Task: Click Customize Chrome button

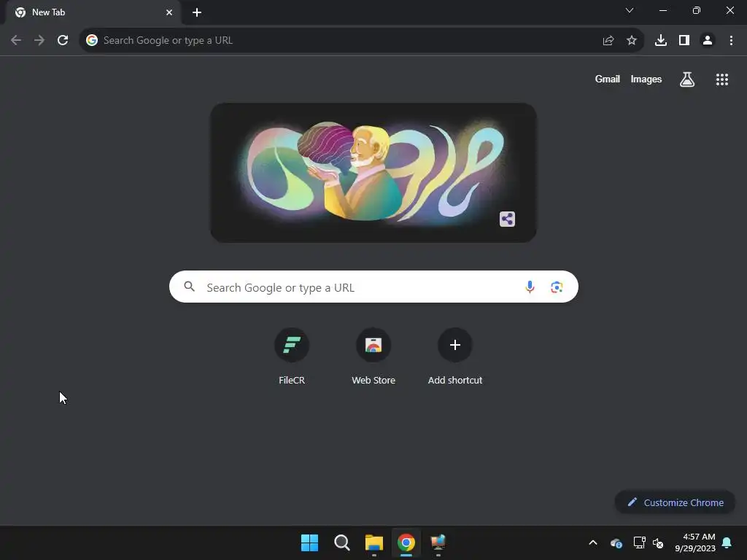Action: pos(675,502)
